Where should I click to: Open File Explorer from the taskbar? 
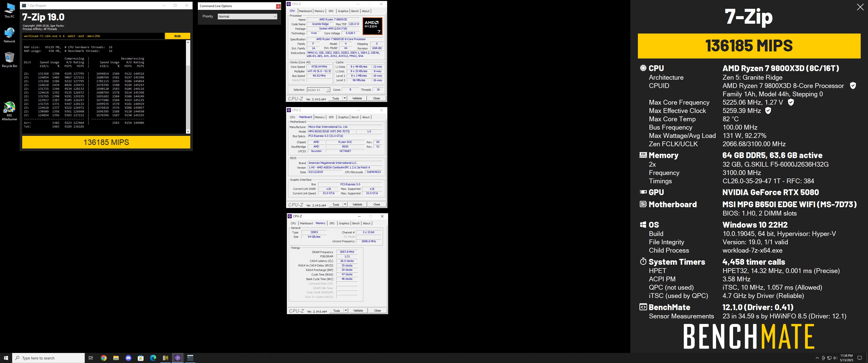tap(116, 358)
